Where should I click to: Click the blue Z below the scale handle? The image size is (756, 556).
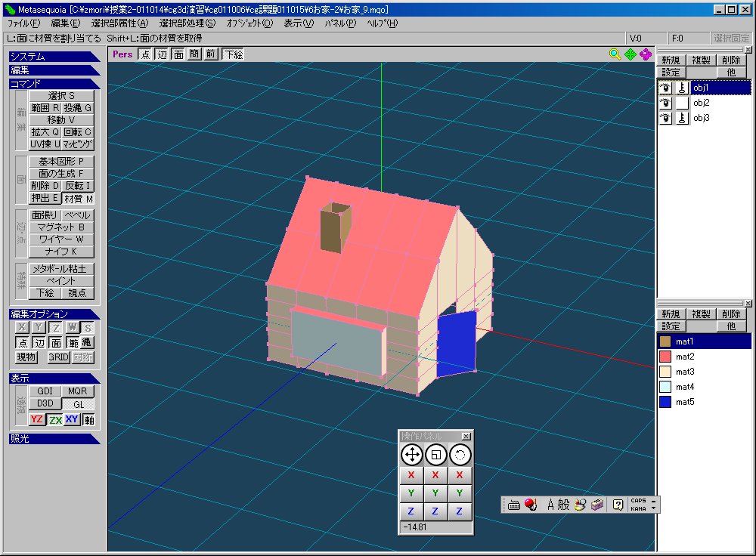(435, 511)
